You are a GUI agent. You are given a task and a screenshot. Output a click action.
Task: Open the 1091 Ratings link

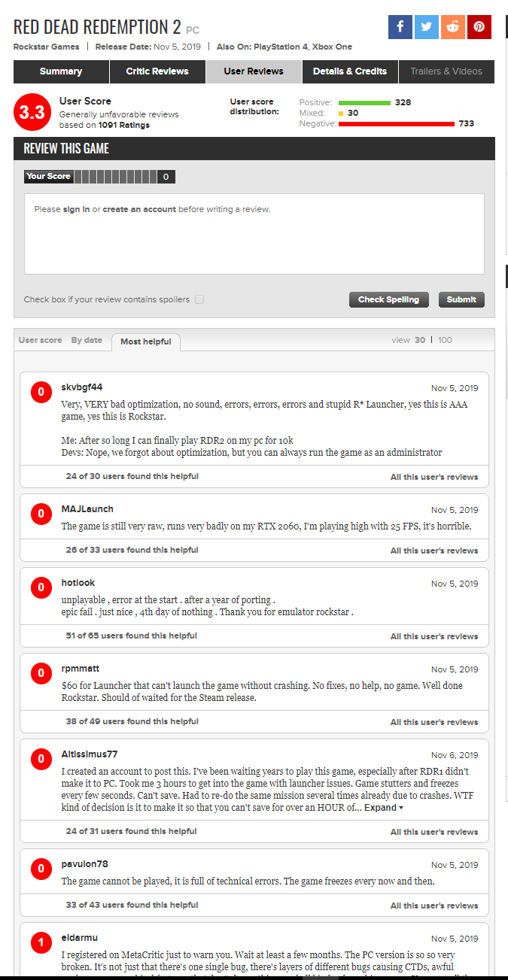pyautogui.click(x=124, y=126)
